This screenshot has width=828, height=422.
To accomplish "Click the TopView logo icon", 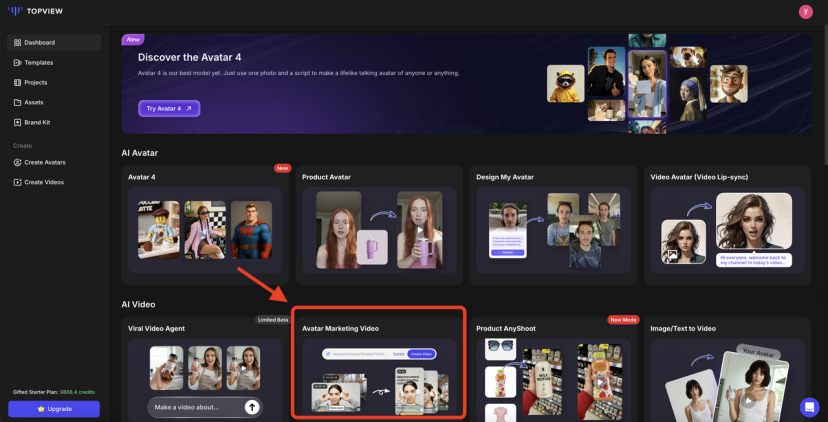I will tap(14, 11).
